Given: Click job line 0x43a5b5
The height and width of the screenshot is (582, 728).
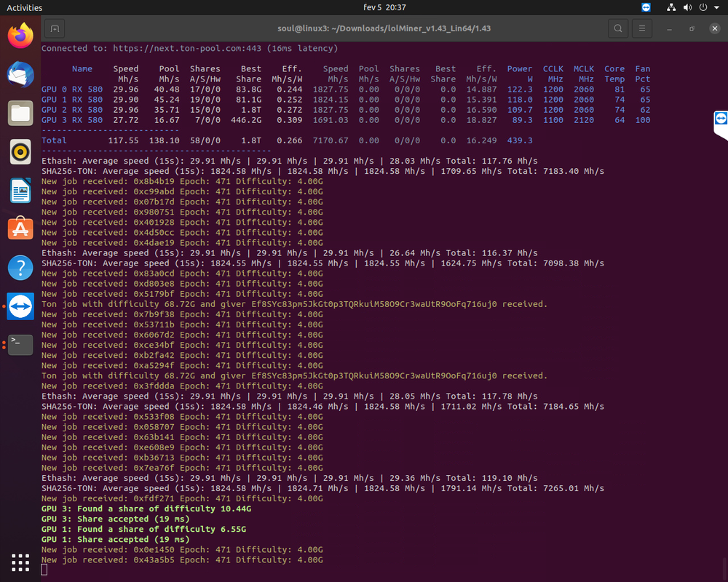Looking at the screenshot, I should [x=182, y=559].
